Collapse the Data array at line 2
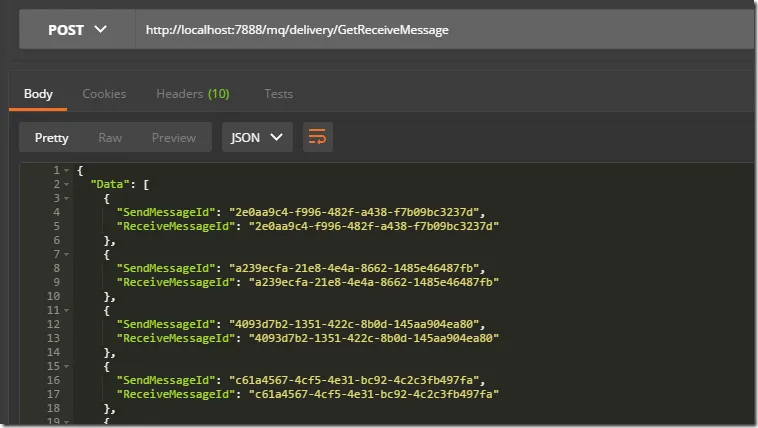 pyautogui.click(x=67, y=184)
